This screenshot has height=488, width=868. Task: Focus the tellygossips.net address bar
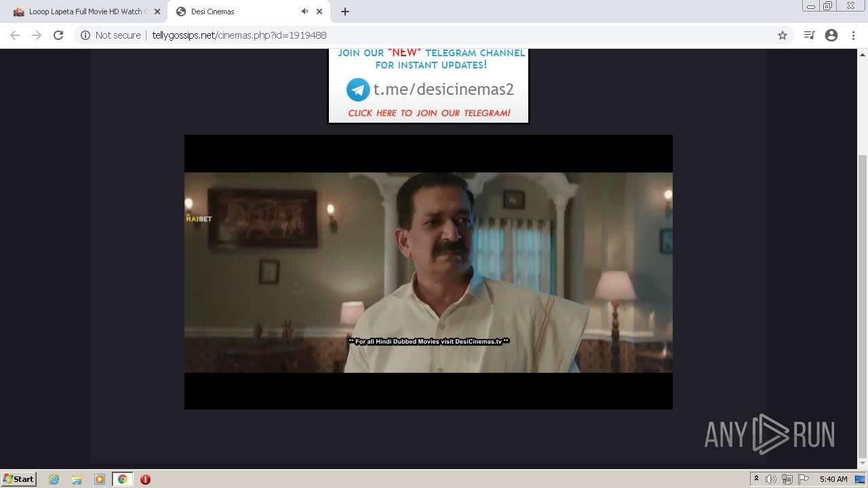(x=434, y=35)
